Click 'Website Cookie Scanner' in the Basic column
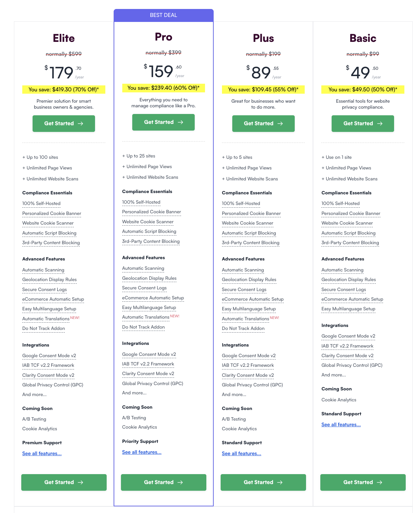Screen dimensions: 420x513 pyautogui.click(x=347, y=223)
